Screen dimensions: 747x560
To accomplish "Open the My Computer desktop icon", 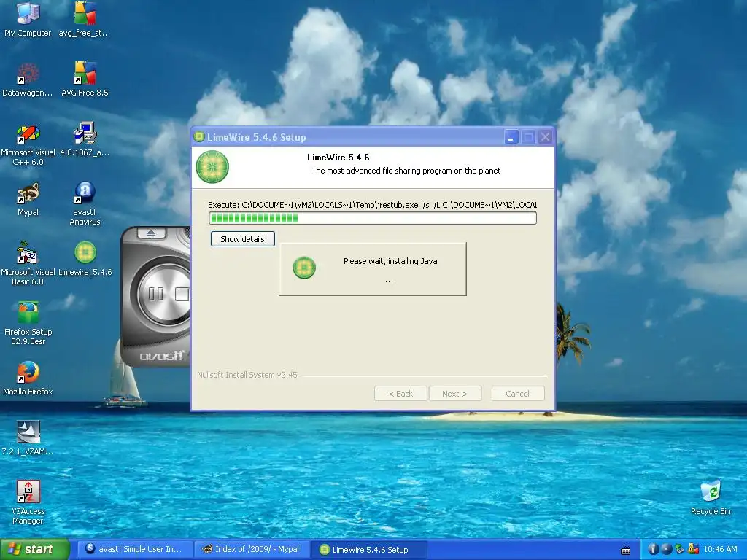I will [x=28, y=20].
